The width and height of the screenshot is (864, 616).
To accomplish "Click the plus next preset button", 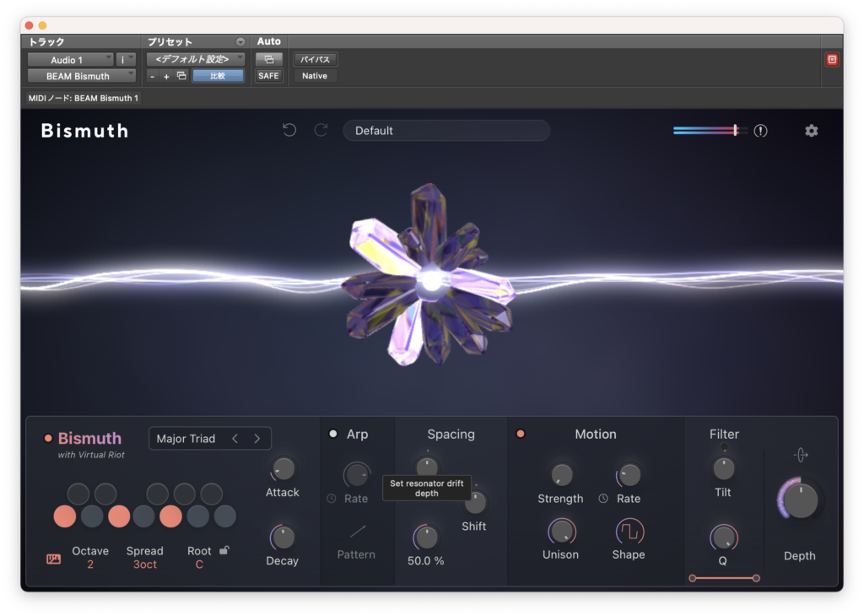I will [166, 77].
